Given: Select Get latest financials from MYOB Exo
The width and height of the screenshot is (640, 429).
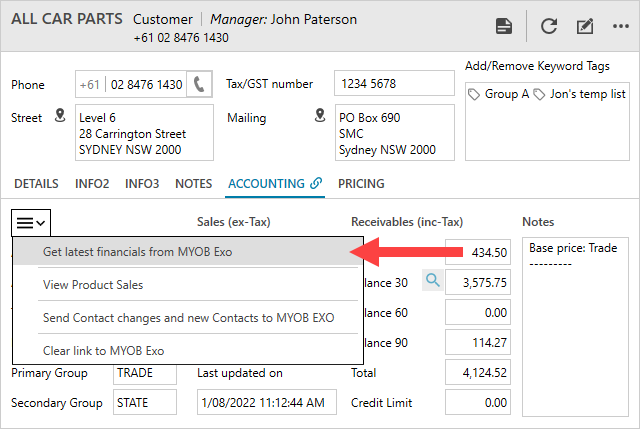Looking at the screenshot, I should [137, 252].
